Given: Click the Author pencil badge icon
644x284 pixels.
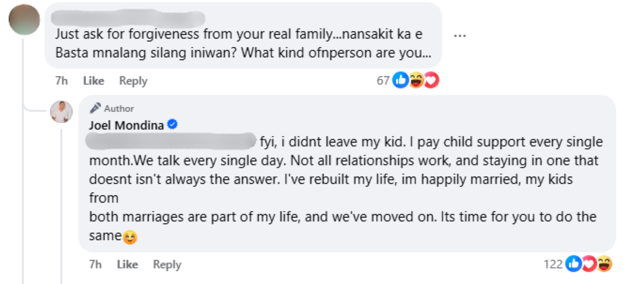Looking at the screenshot, I should point(96,108).
